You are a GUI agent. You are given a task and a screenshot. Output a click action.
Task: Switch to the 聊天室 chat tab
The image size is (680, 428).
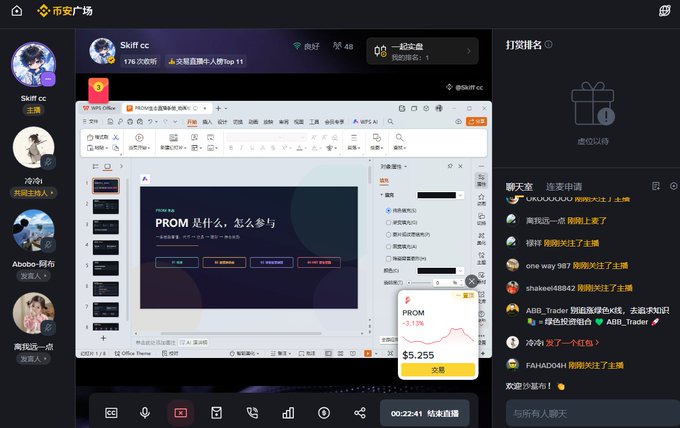(519, 187)
